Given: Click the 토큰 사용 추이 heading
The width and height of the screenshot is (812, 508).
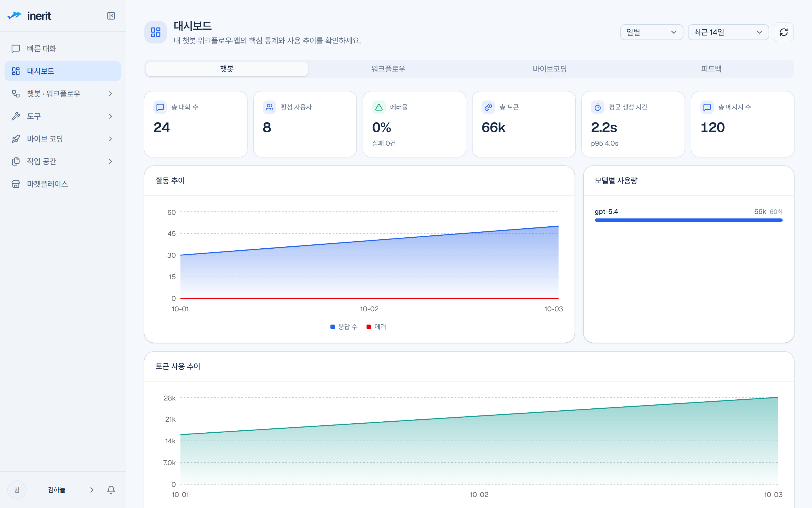Looking at the screenshot, I should click(178, 366).
